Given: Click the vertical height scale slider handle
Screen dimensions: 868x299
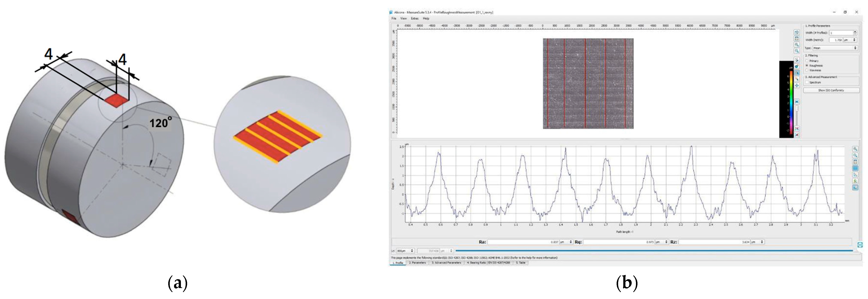Looking at the screenshot, I should click(797, 108).
